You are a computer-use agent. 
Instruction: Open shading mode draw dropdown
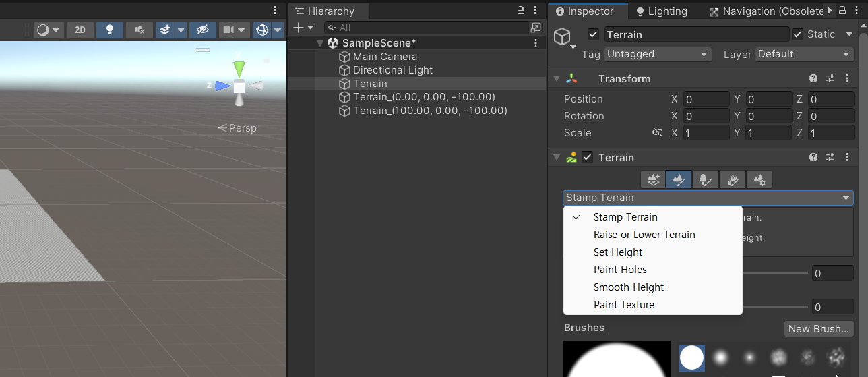point(48,30)
